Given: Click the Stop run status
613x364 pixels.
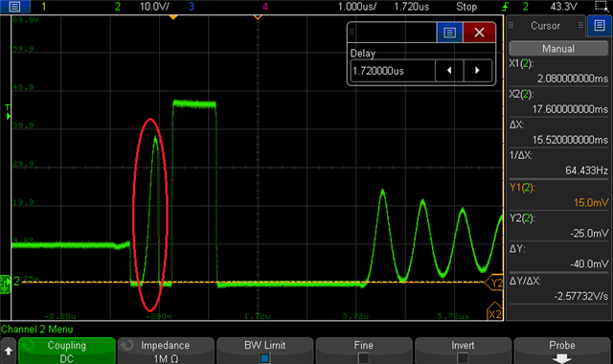Looking at the screenshot, I should coord(466,7).
